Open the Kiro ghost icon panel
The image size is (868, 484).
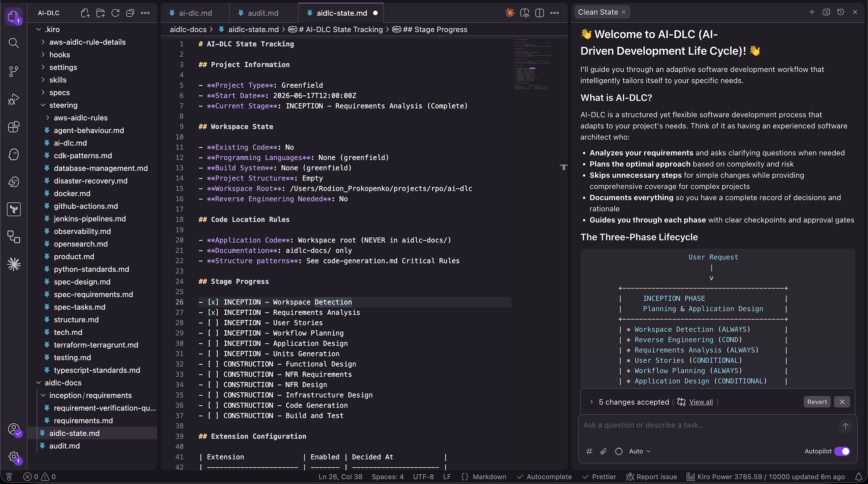tap(13, 154)
